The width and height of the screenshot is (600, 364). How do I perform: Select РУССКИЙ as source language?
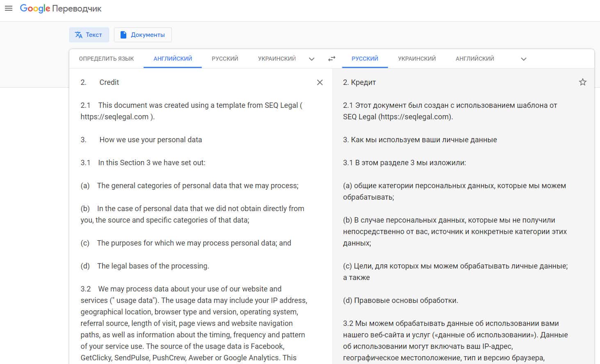pyautogui.click(x=225, y=59)
